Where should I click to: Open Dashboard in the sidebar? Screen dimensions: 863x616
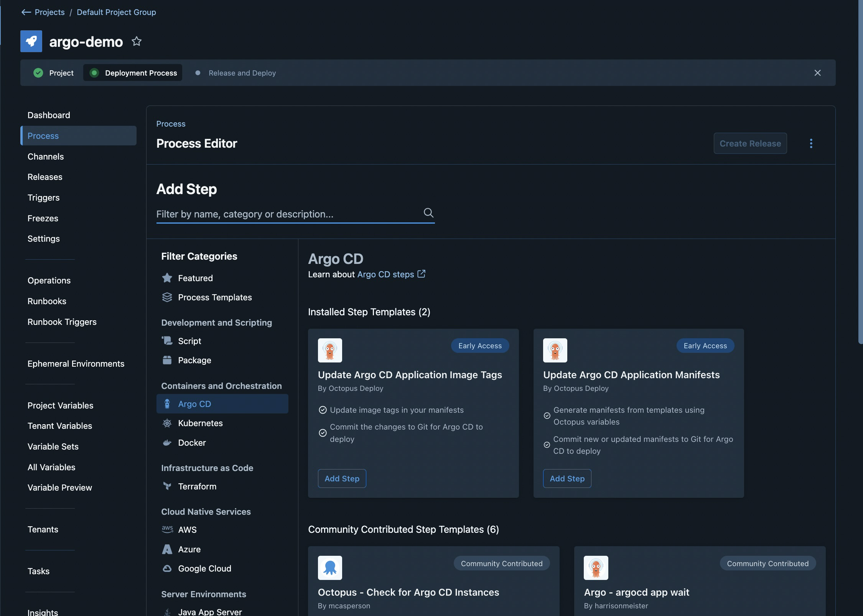[x=49, y=115]
